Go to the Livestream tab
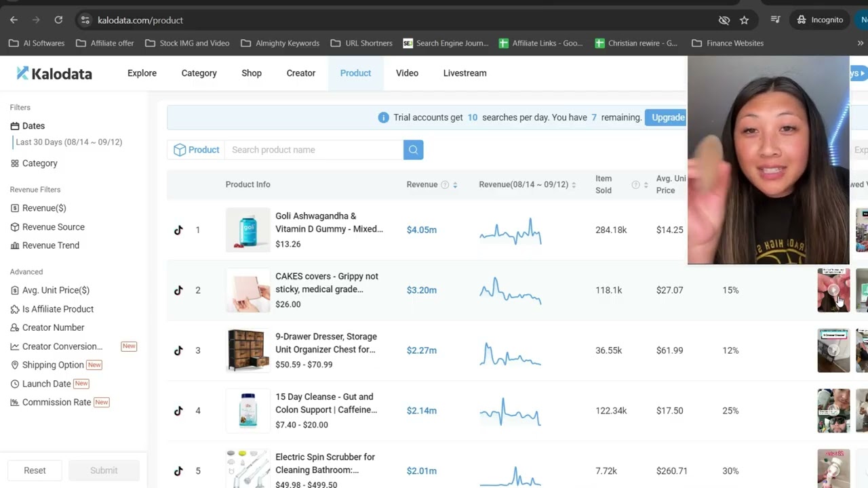This screenshot has width=868, height=488. (x=465, y=73)
